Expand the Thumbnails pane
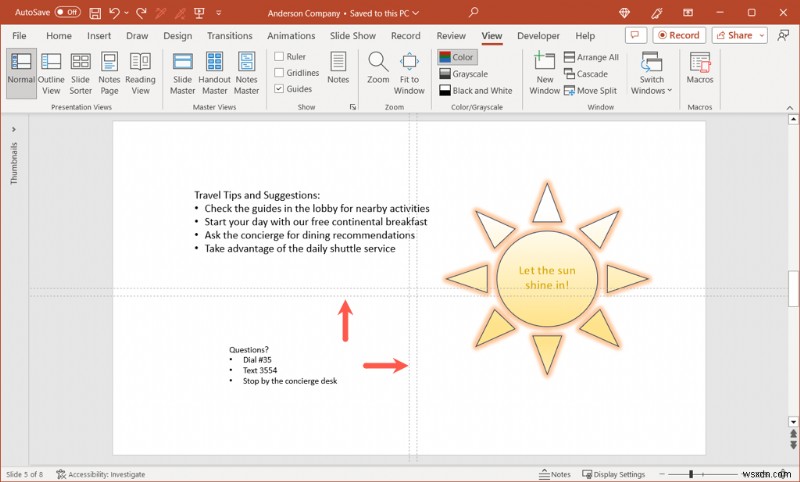Viewport: 800px width, 482px height. click(14, 130)
